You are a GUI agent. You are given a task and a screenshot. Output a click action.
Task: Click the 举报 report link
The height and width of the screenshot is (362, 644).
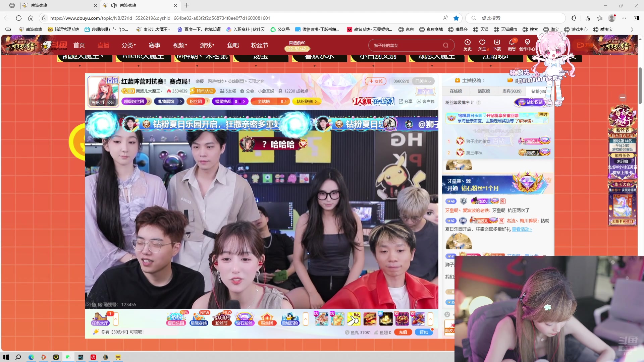tap(200, 81)
